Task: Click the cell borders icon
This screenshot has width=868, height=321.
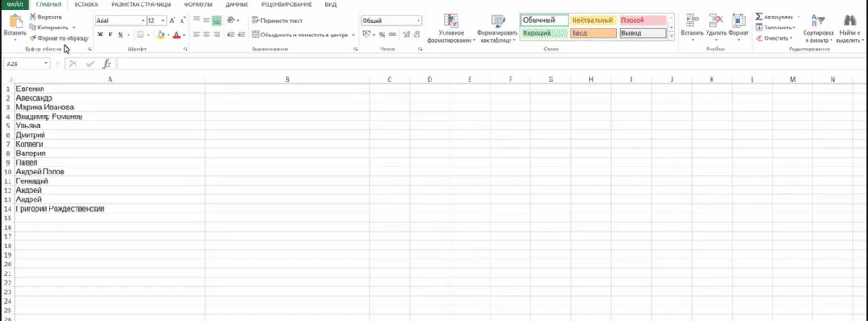Action: (140, 35)
